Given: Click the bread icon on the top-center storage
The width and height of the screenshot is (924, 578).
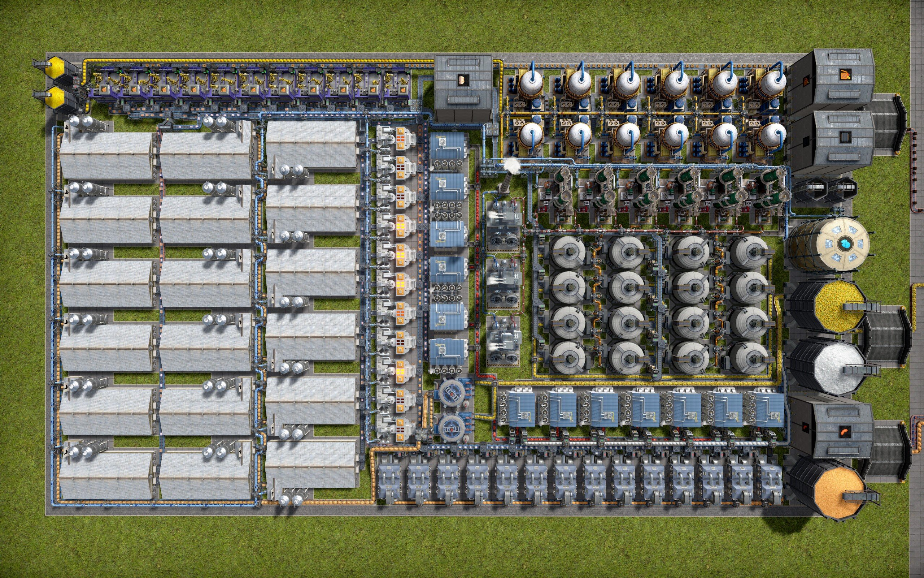Looking at the screenshot, I should click(463, 79).
